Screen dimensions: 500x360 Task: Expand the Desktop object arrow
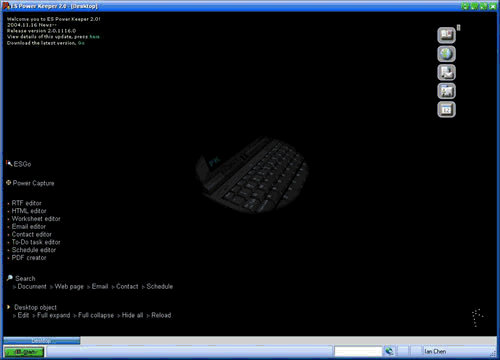coord(9,307)
